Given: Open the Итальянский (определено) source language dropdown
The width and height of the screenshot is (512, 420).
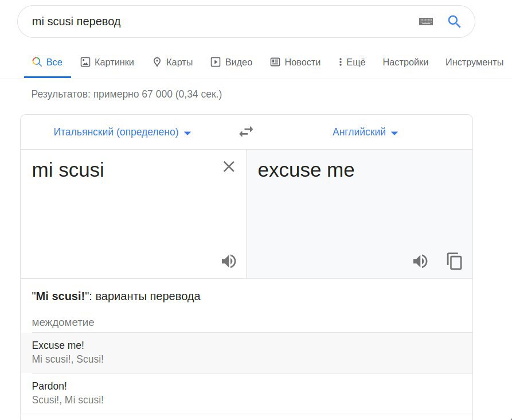Looking at the screenshot, I should [x=122, y=132].
